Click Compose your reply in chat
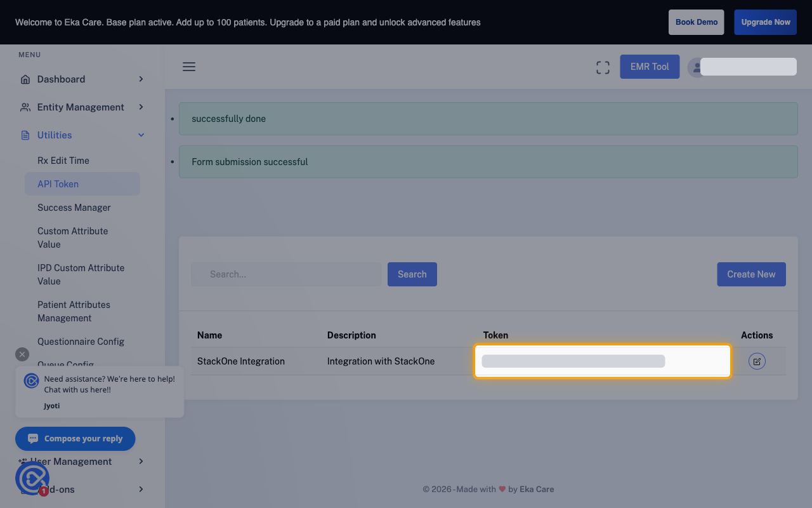The image size is (812, 508). point(75,439)
